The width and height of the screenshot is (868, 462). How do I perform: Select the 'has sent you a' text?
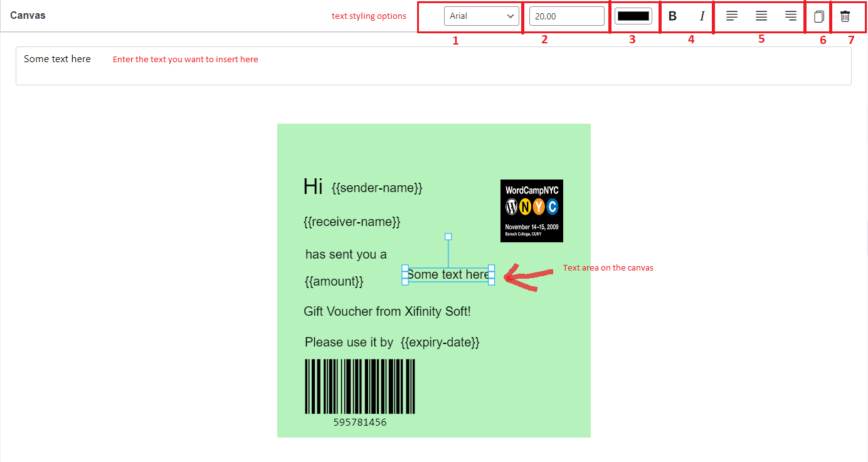coord(346,254)
